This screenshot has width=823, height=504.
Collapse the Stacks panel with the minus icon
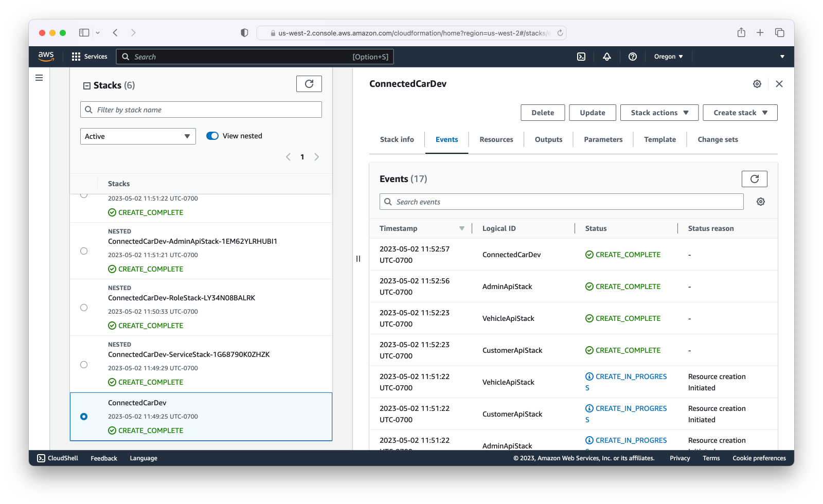[87, 86]
